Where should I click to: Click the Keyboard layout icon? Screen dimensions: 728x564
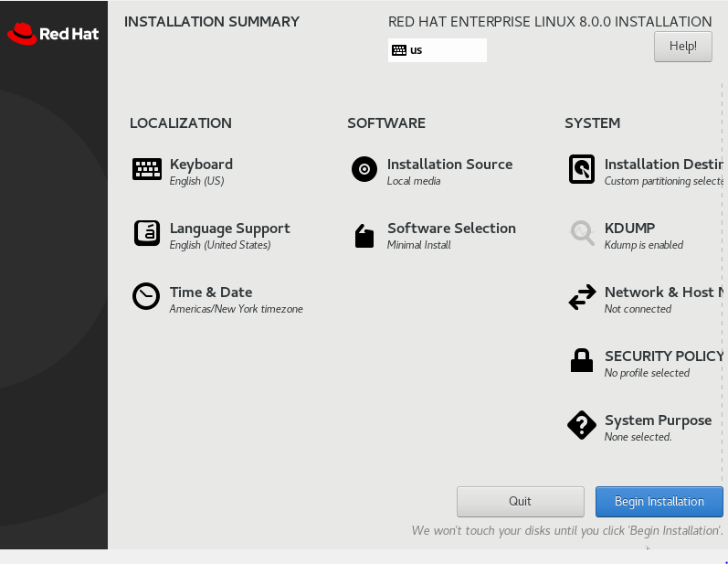[147, 169]
